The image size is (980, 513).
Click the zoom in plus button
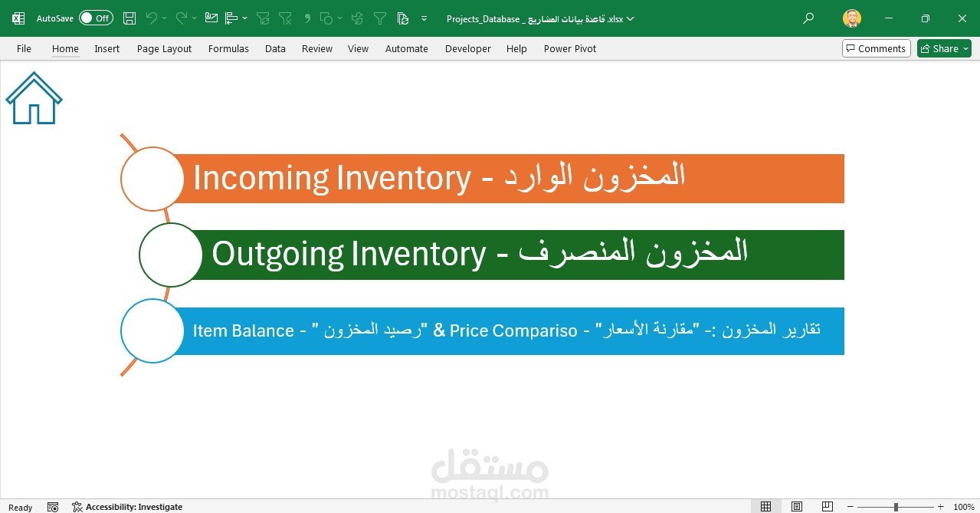tap(940, 507)
